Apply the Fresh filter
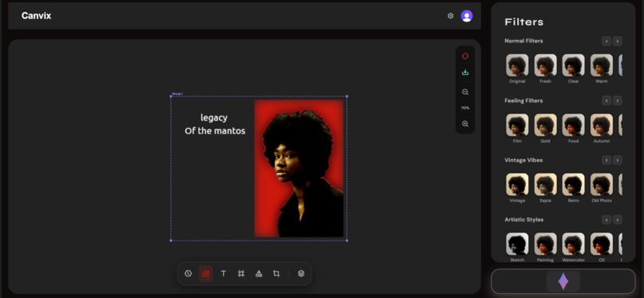This screenshot has height=298, width=644. click(546, 66)
